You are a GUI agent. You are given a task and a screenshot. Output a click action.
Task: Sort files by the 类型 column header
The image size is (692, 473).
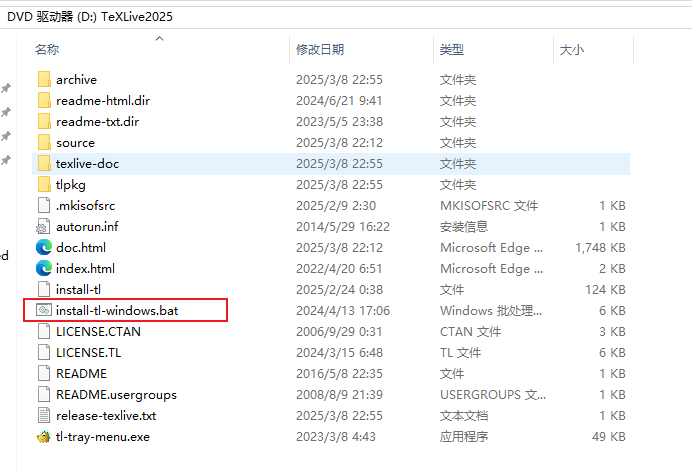pos(451,49)
